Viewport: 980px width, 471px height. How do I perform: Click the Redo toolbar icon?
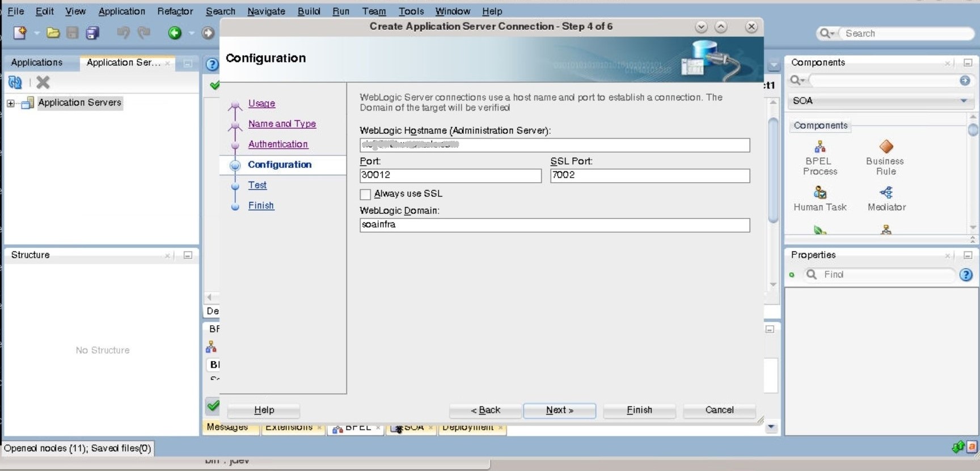pyautogui.click(x=144, y=33)
